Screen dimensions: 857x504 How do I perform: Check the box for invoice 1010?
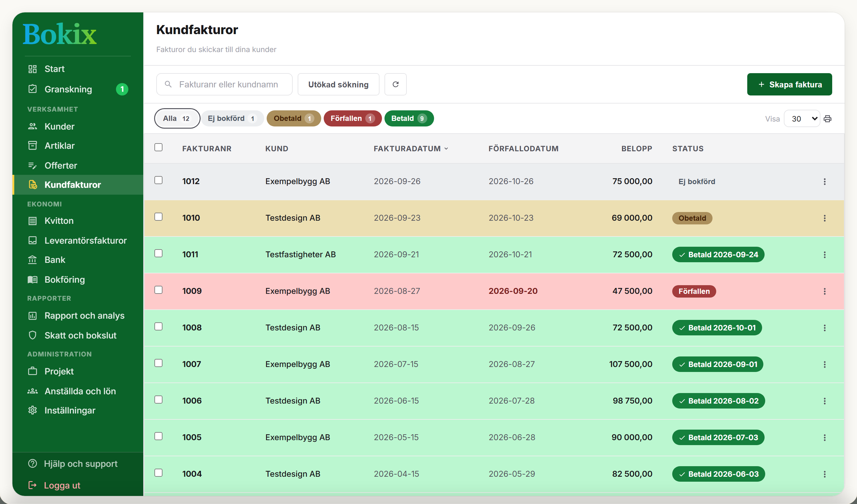(158, 217)
